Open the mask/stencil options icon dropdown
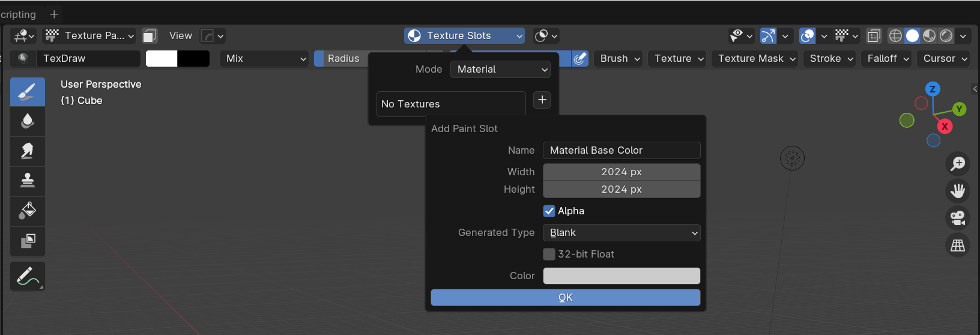The height and width of the screenshot is (335, 980). click(x=546, y=36)
